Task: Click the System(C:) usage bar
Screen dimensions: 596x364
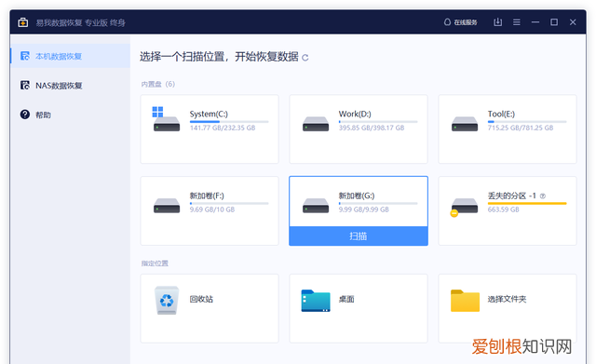Action: click(x=229, y=122)
